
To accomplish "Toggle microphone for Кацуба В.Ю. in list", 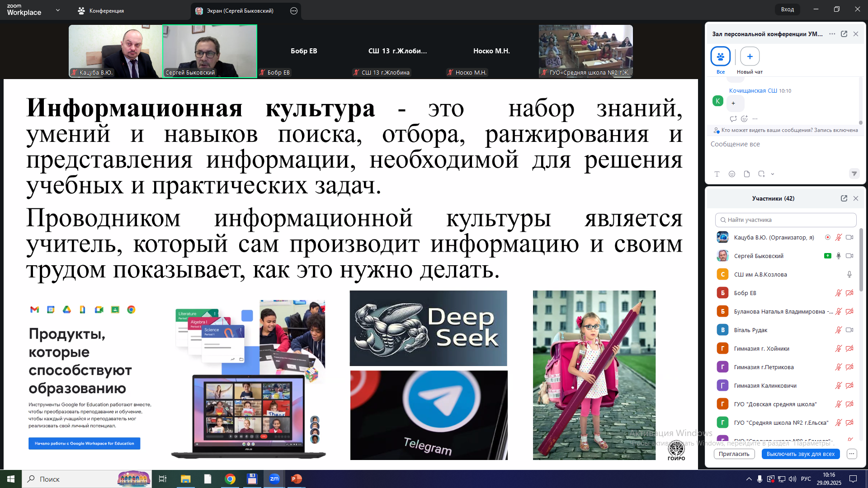I will [x=838, y=237].
